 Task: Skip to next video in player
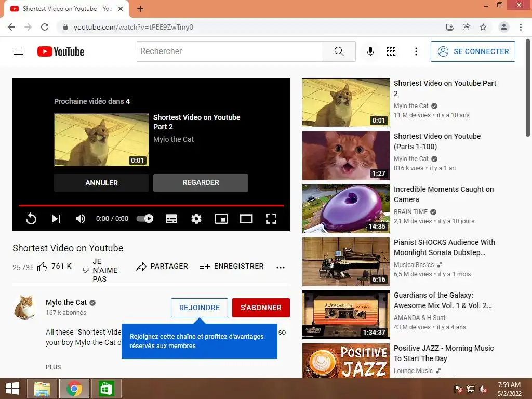tap(56, 219)
